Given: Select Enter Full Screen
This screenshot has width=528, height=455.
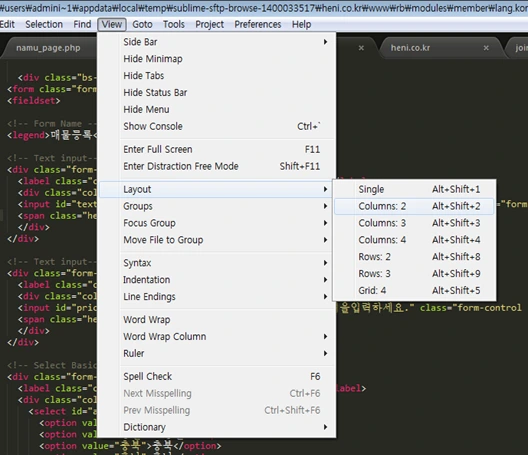Looking at the screenshot, I should [217, 149].
